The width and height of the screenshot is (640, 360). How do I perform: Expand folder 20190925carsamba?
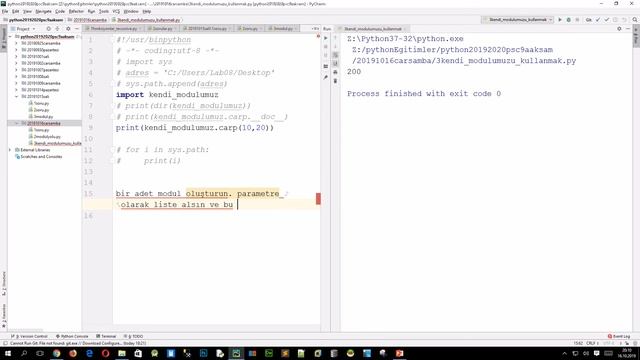16,43
